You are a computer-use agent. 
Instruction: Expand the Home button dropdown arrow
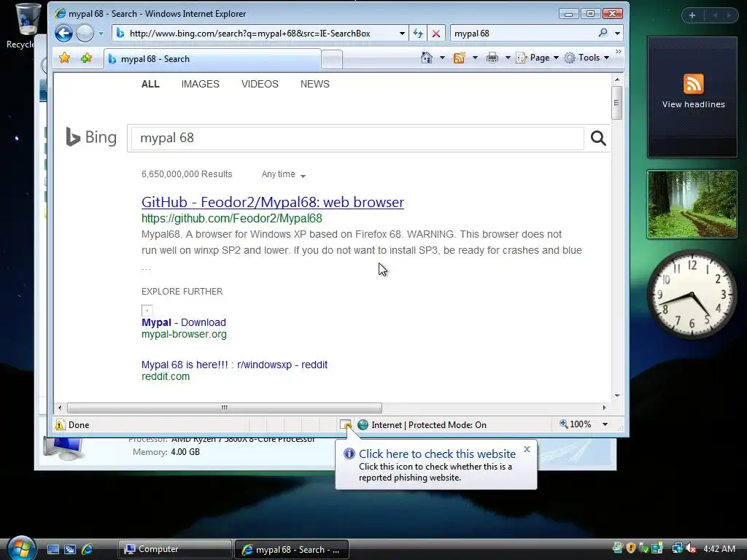pos(442,58)
